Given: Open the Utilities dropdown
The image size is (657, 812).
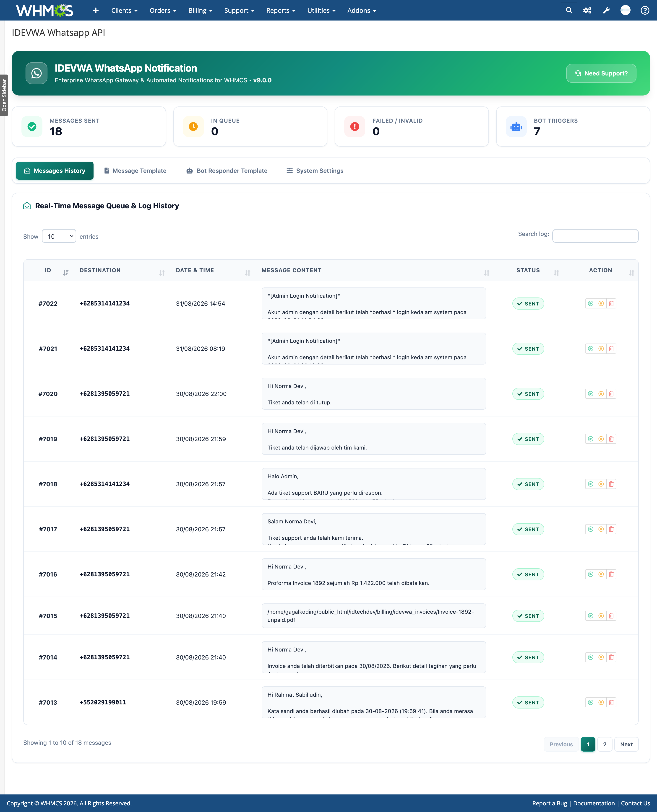Looking at the screenshot, I should [321, 10].
